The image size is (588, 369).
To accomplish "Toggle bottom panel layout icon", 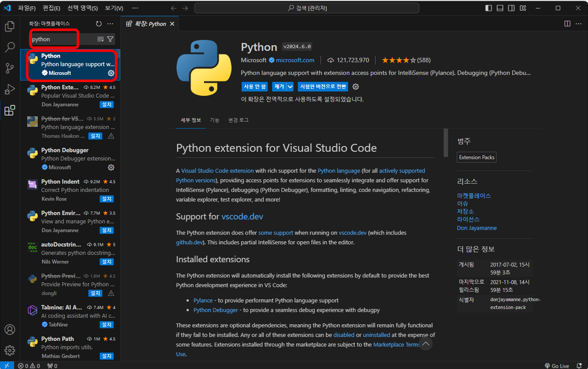I will pyautogui.click(x=500, y=8).
